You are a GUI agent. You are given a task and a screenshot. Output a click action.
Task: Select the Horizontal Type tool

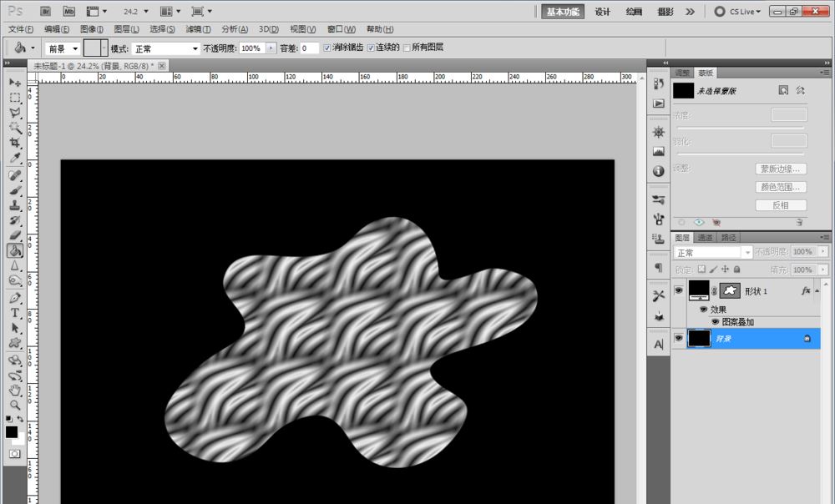[x=15, y=313]
